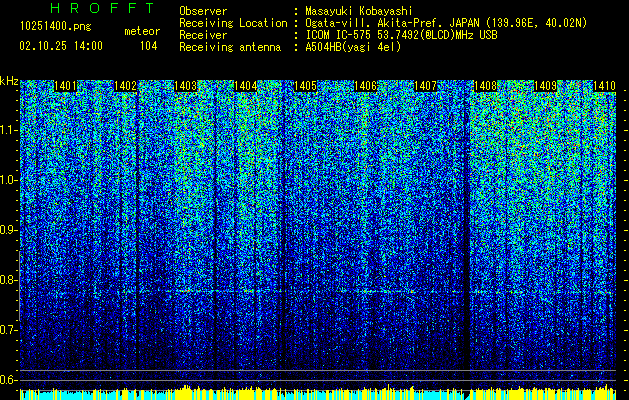
Task: Click the 1409 time marker
Action: tap(546, 86)
